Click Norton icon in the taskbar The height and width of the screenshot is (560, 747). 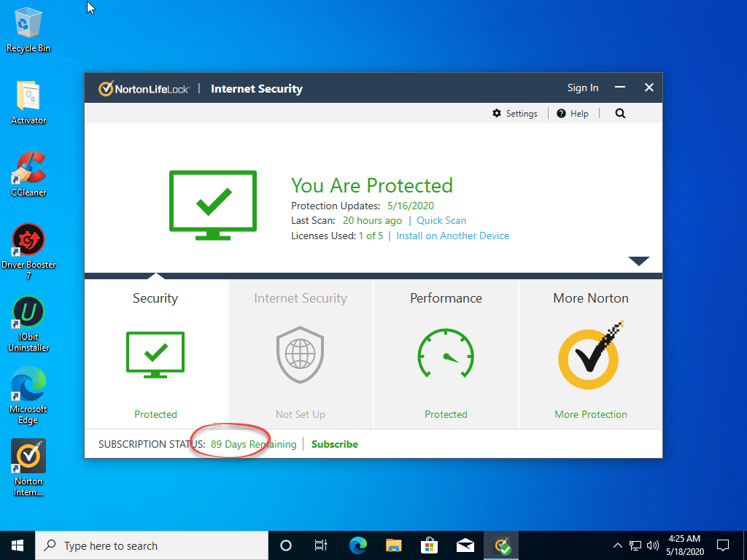[x=501, y=545]
